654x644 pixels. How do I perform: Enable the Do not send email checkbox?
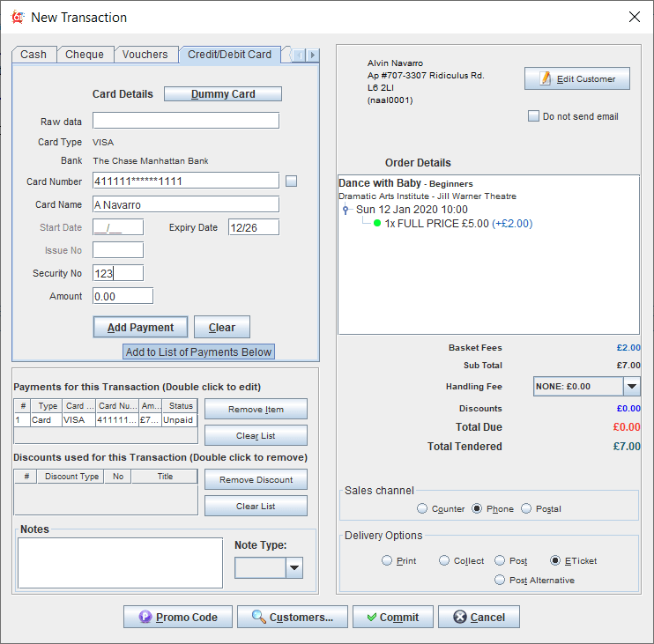[x=533, y=116]
